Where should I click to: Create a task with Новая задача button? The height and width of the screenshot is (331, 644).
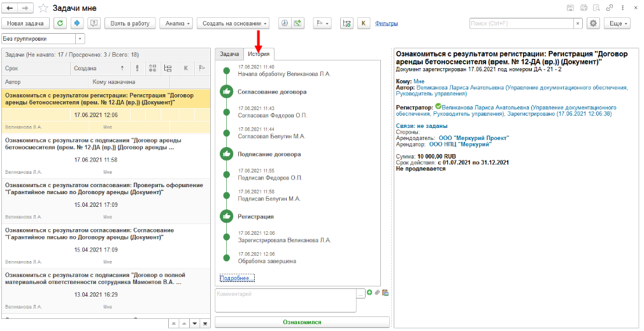pos(25,24)
